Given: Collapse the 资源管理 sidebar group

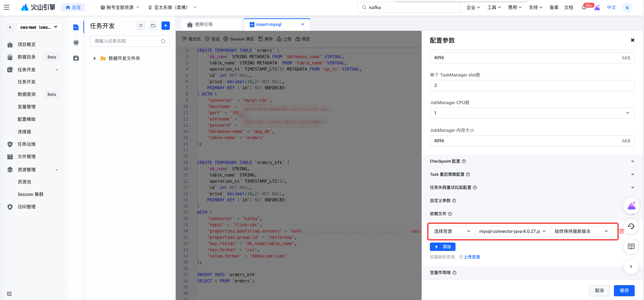Looking at the screenshot, I should point(57,170).
